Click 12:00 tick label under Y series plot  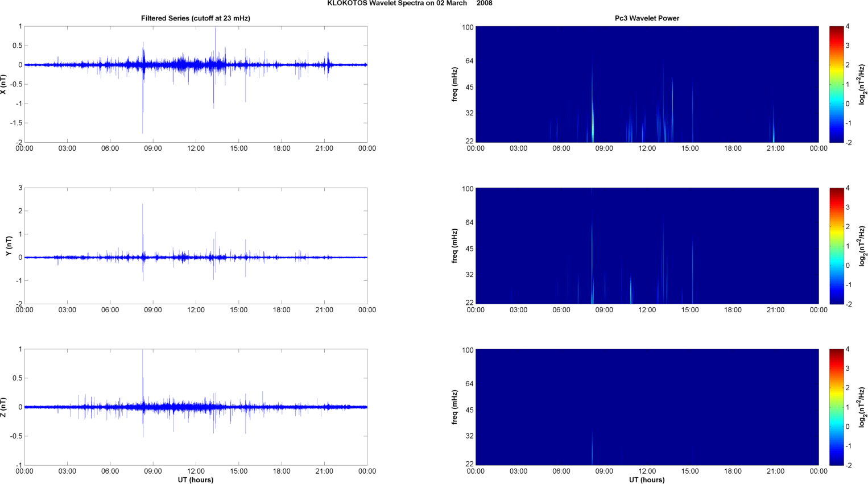(x=196, y=310)
